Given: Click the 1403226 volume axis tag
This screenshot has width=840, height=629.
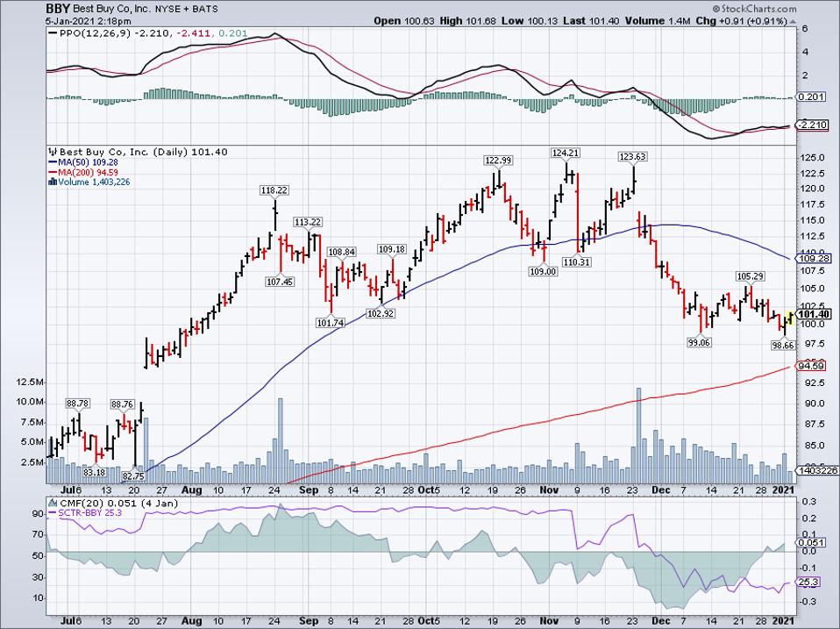Looking at the screenshot, I should (816, 470).
